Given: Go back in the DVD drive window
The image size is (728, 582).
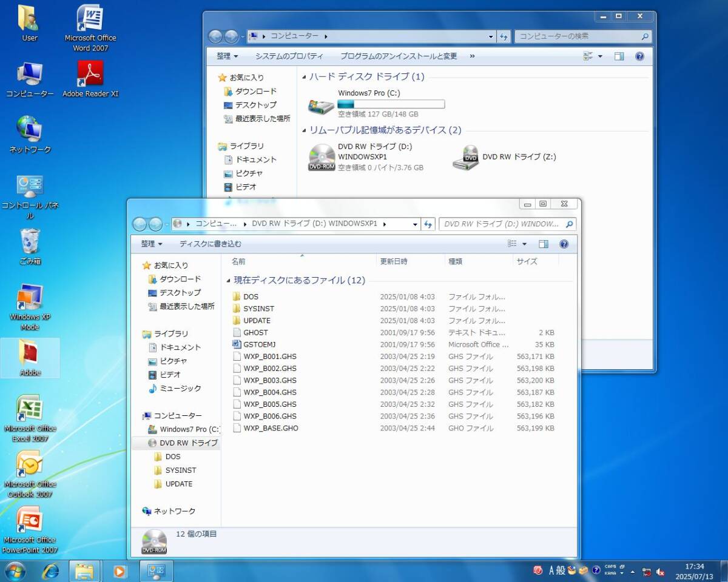Looking at the screenshot, I should 140,224.
